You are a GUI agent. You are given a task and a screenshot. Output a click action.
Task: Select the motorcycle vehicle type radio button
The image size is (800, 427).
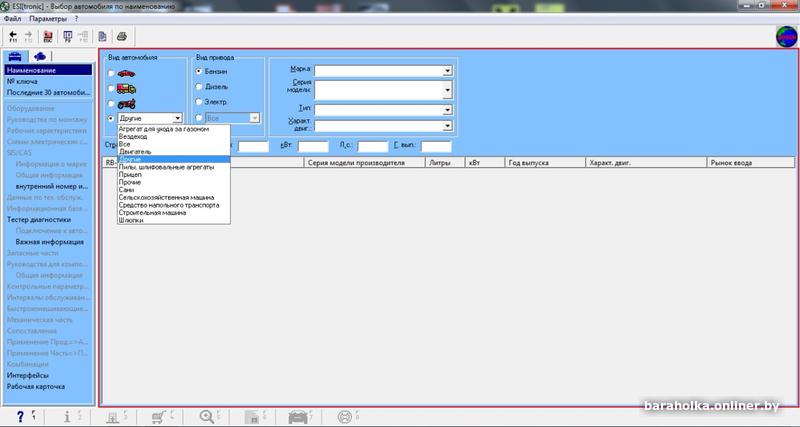point(111,103)
